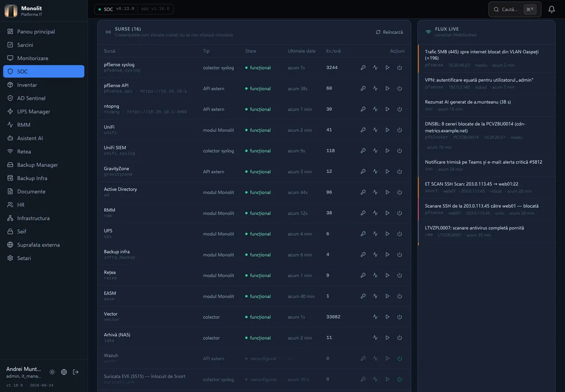Open Setari settings
565x392 pixels.
click(x=44, y=258)
